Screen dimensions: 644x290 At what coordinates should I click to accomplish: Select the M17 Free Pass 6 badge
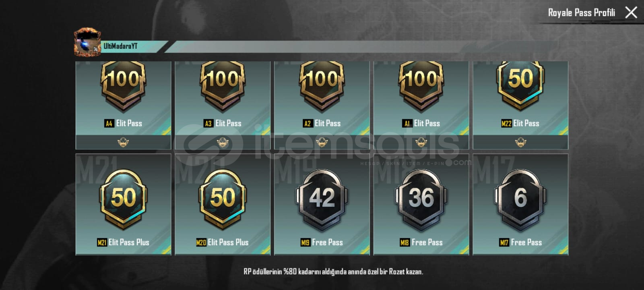tap(520, 204)
